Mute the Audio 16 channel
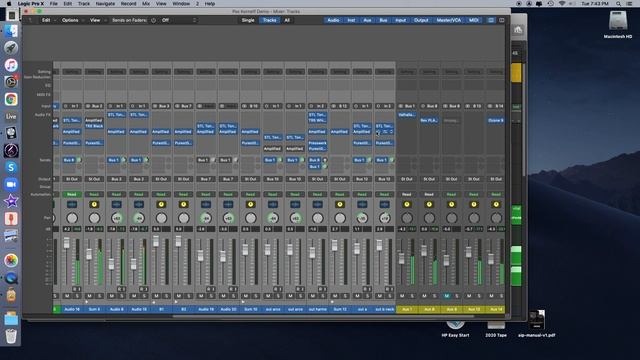This screenshot has height=360, width=640. coord(67,296)
